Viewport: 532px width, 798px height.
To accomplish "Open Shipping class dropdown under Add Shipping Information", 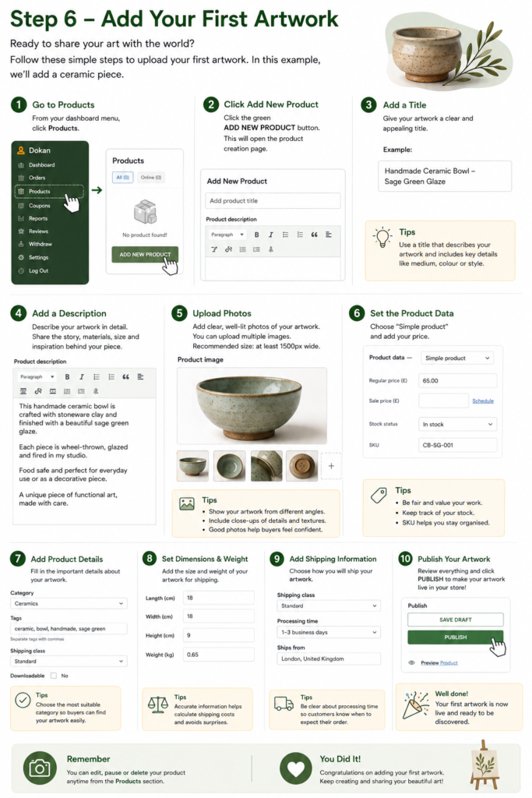I will pyautogui.click(x=329, y=606).
